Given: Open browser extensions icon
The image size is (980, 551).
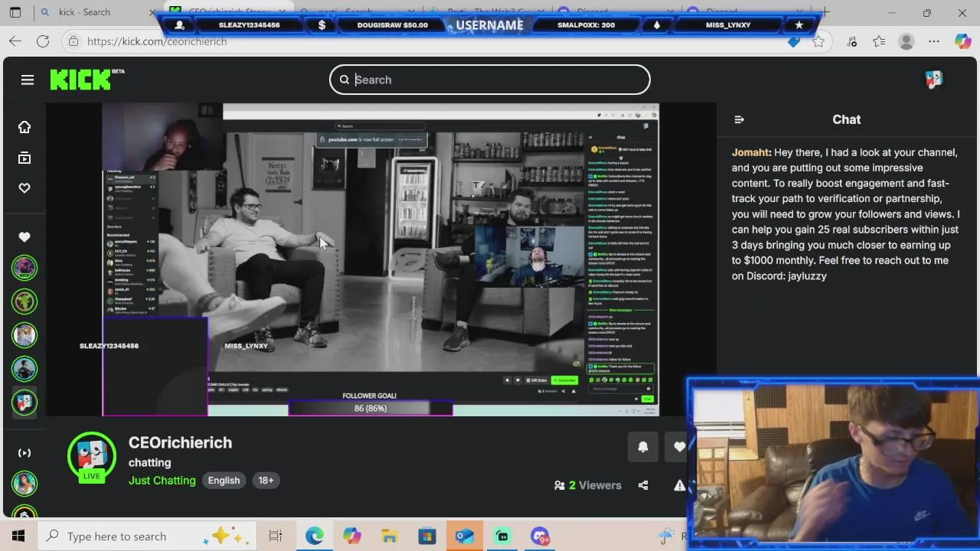Looking at the screenshot, I should pos(851,41).
